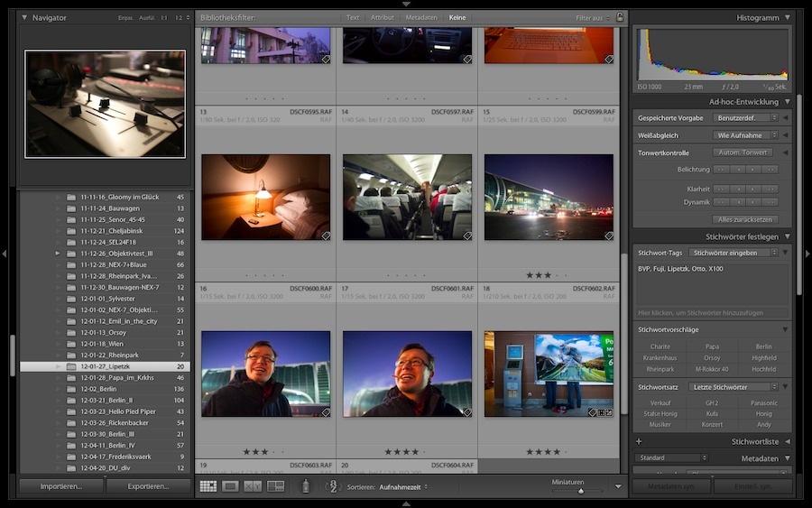Open the Weißabgleich dropdown
The image size is (812, 508).
pos(746,135)
